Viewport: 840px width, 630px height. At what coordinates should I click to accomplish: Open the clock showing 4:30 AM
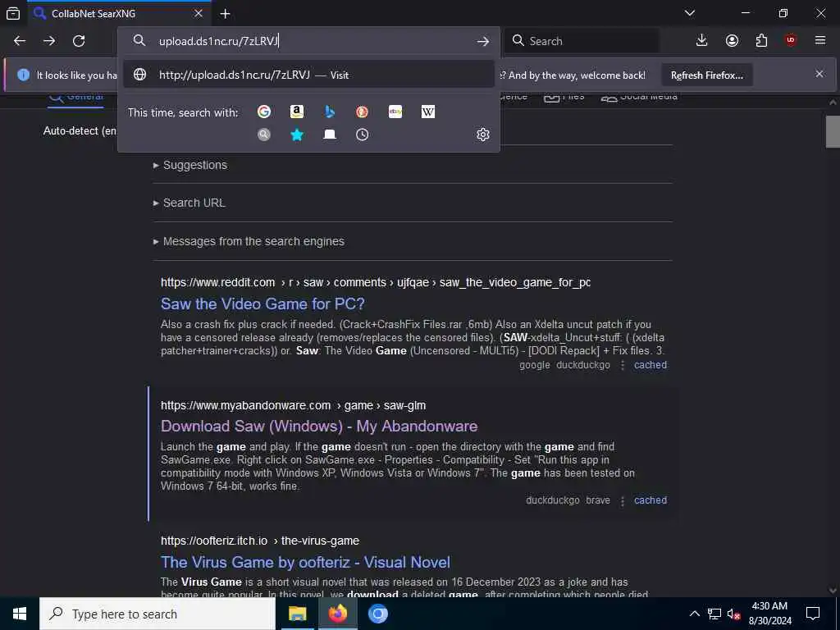point(769,614)
